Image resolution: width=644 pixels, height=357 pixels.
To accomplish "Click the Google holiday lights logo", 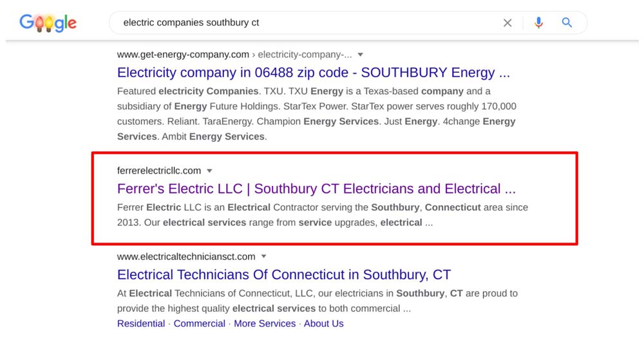I will point(48,23).
